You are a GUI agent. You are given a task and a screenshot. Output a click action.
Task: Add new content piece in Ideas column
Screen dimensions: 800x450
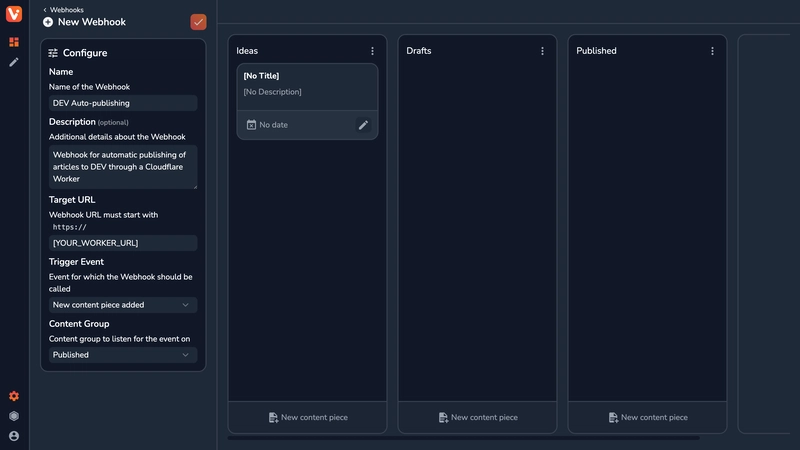point(308,417)
